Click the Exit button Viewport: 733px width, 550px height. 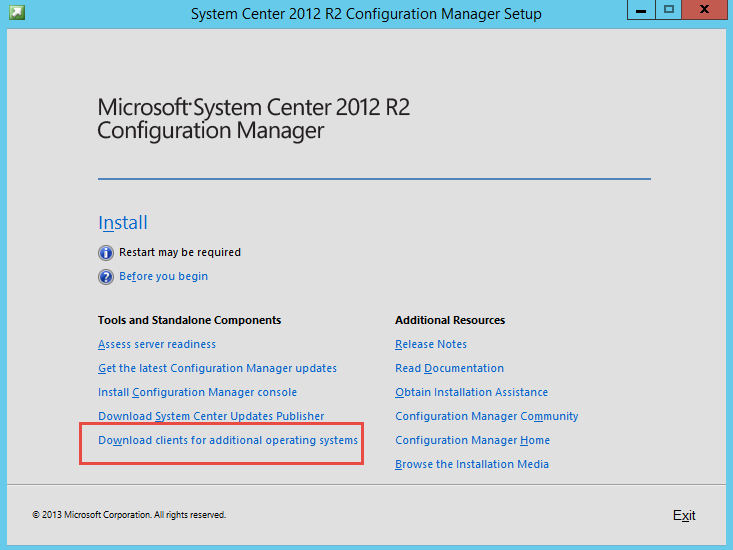coord(684,515)
